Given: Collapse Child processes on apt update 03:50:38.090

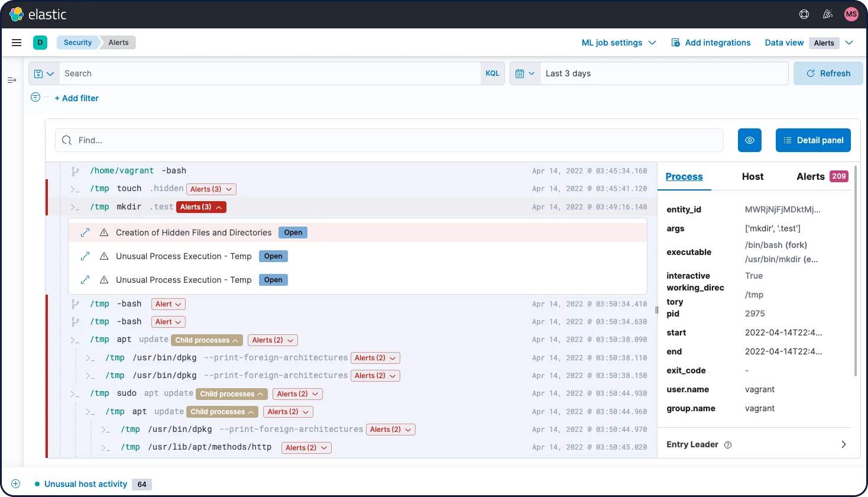Looking at the screenshot, I should click(207, 340).
